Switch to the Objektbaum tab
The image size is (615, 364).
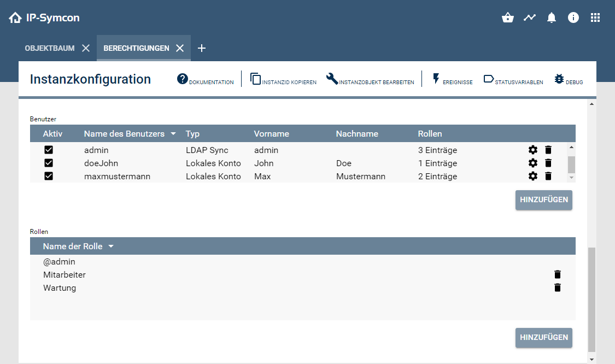(49, 48)
